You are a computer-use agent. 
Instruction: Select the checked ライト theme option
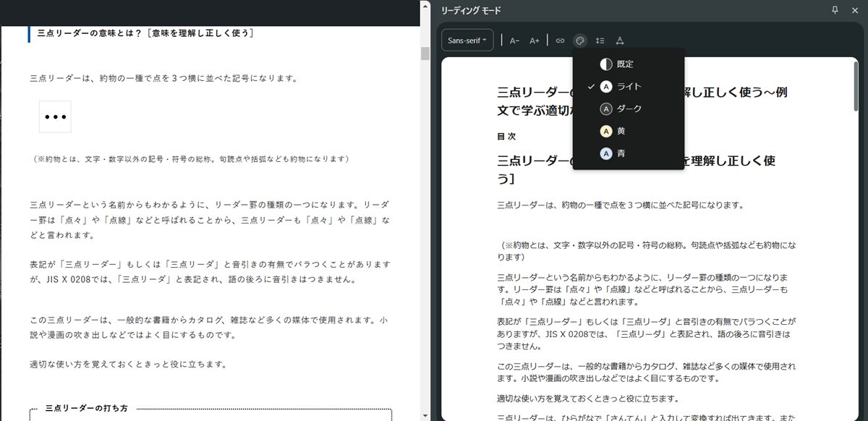pos(628,87)
